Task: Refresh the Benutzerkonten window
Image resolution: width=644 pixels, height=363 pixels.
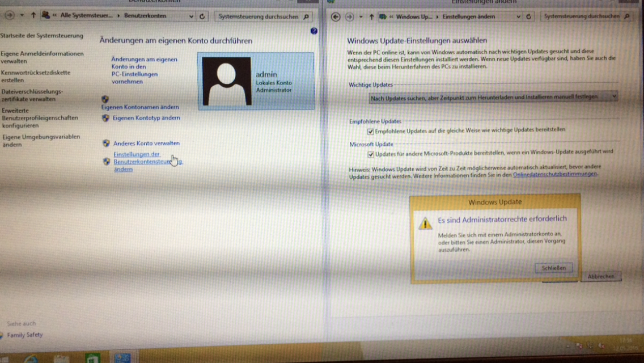Action: pyautogui.click(x=203, y=16)
